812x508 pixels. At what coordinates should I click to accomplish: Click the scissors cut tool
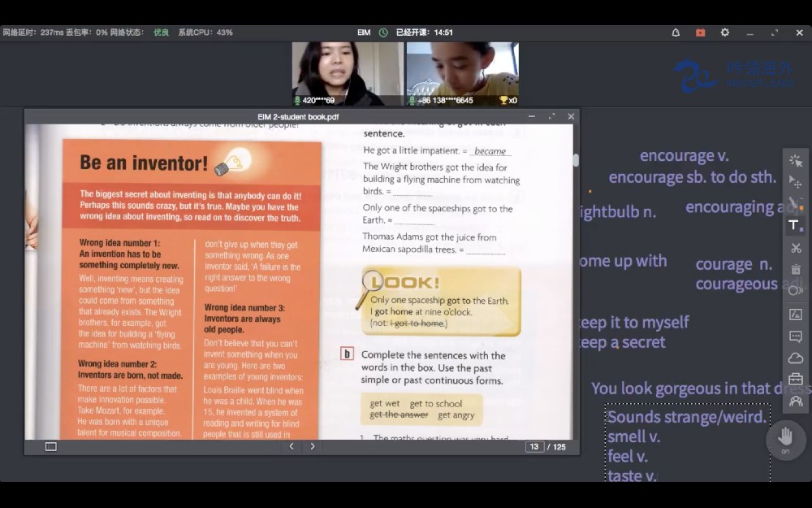(x=796, y=248)
